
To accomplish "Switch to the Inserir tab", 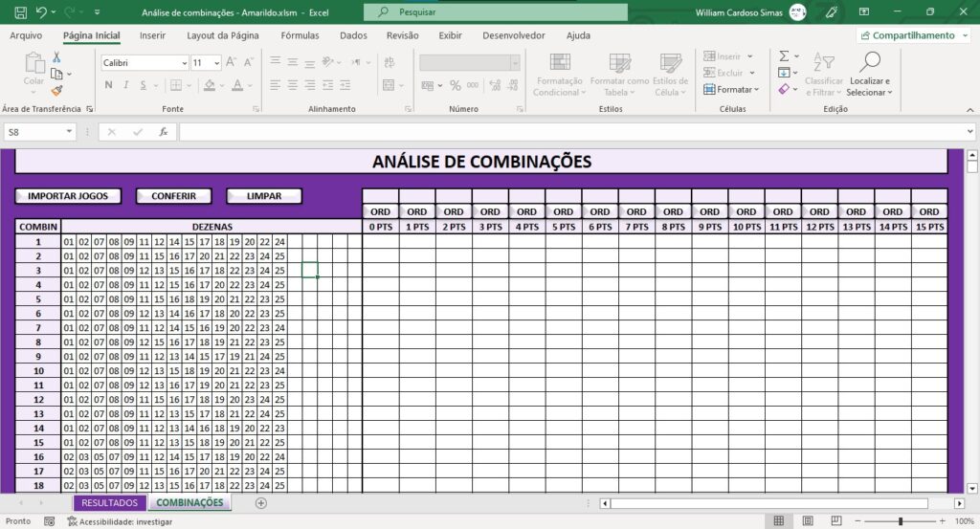I will [x=152, y=35].
